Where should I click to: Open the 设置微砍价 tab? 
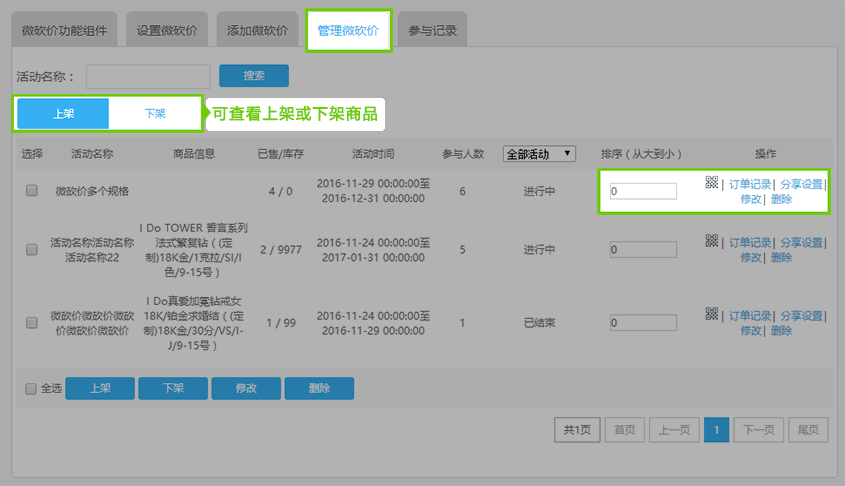pyautogui.click(x=167, y=31)
